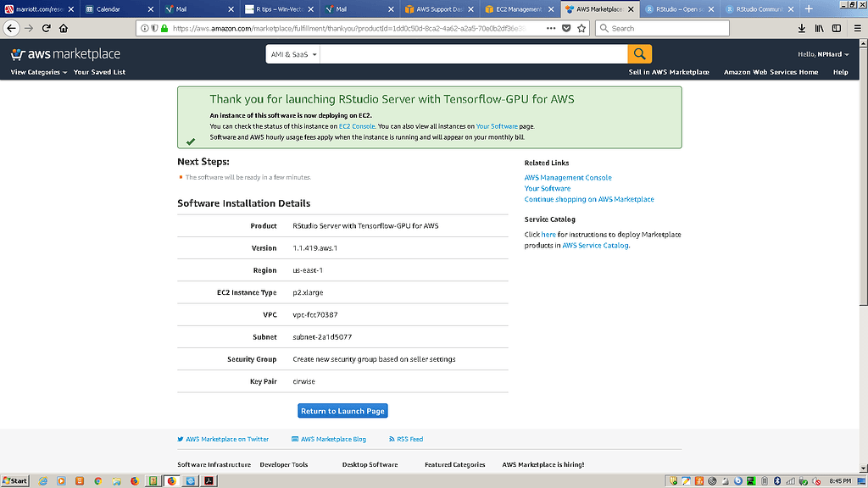Close the Calendar tab
868x488 pixels.
click(151, 9)
